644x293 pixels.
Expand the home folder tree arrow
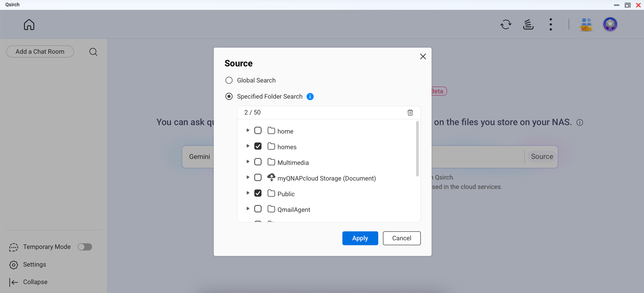[x=248, y=130]
